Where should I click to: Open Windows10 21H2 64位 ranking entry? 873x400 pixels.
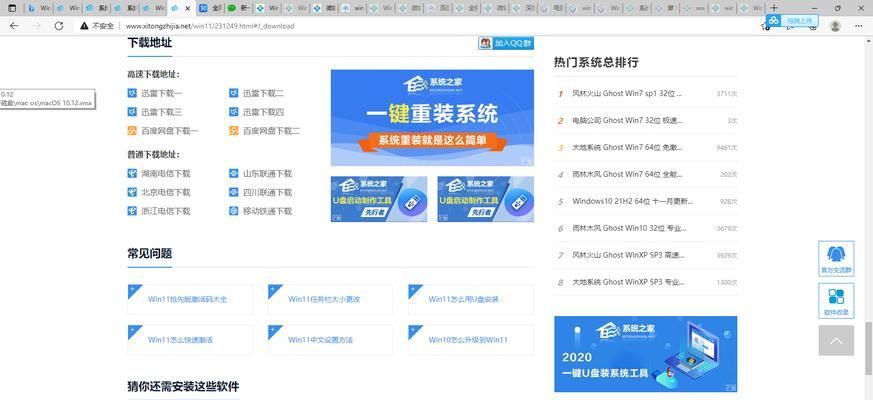click(x=633, y=202)
